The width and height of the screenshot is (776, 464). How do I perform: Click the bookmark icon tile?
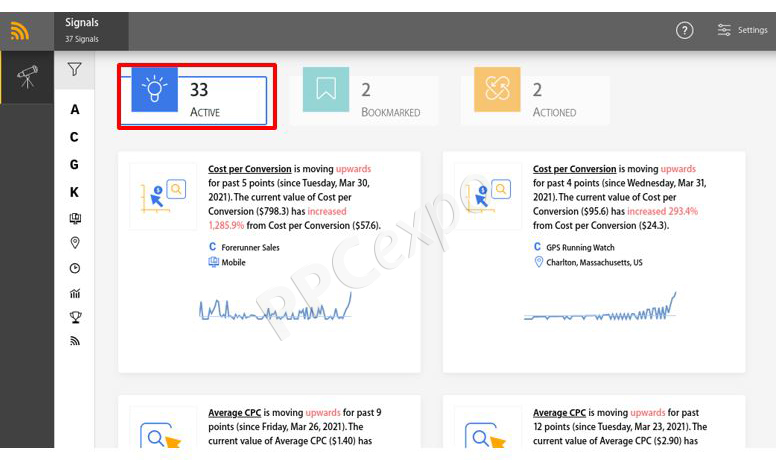326,90
